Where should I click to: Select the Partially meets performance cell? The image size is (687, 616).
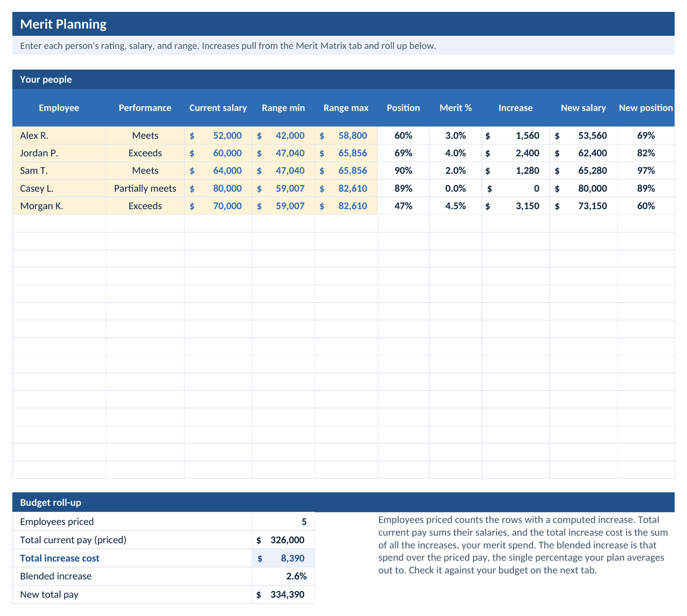(x=145, y=188)
